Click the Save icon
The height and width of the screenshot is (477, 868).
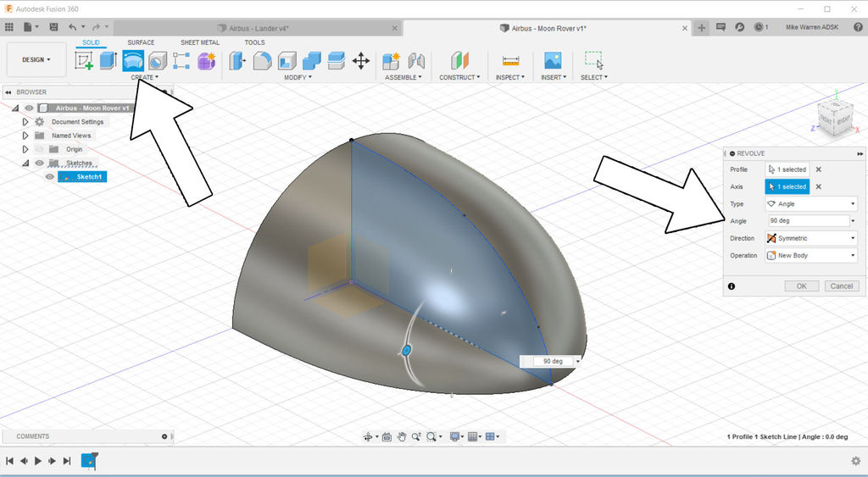tap(53, 26)
